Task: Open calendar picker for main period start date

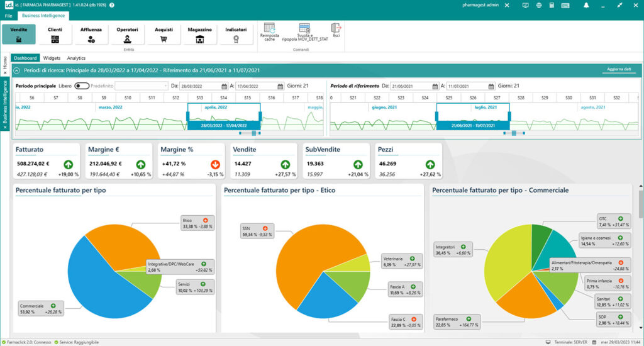Action: pyautogui.click(x=225, y=86)
